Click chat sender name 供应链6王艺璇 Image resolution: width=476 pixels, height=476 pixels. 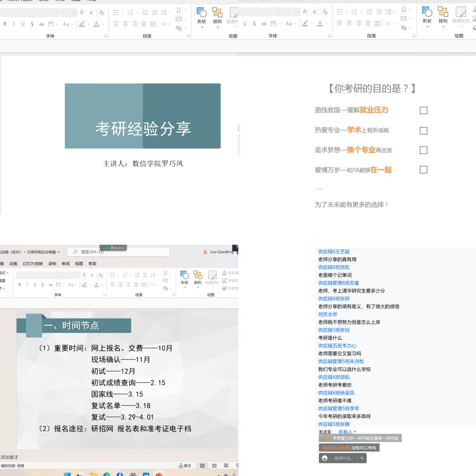pyautogui.click(x=334, y=251)
